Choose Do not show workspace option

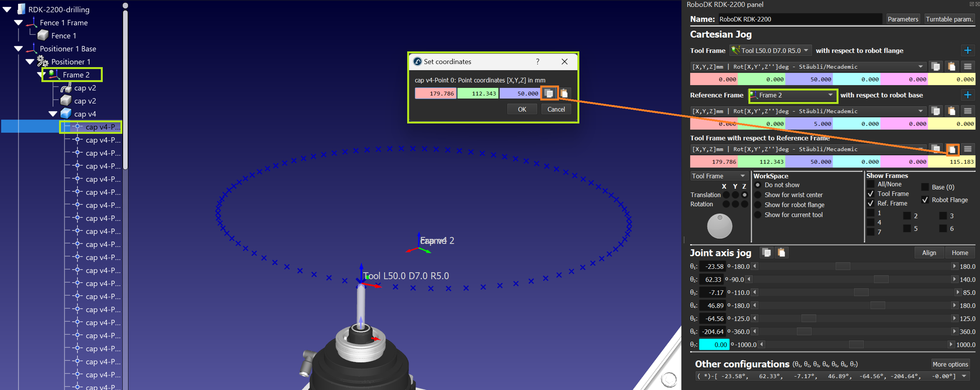(758, 185)
